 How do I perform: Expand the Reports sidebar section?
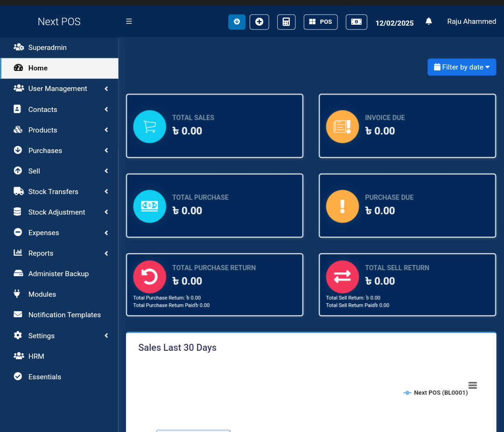(41, 253)
